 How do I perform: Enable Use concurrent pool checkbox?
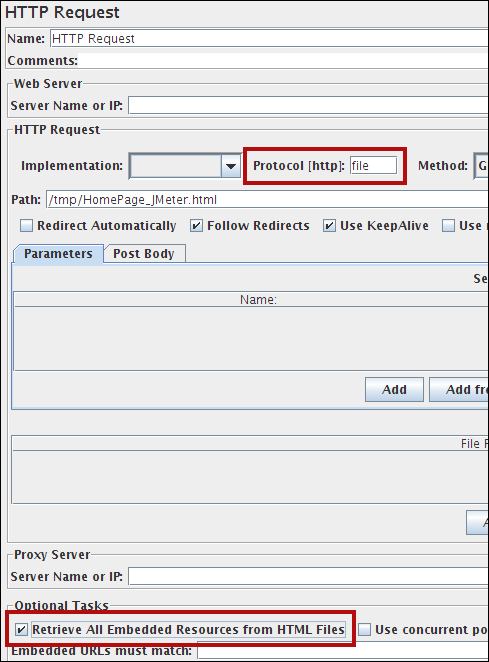coord(364,630)
